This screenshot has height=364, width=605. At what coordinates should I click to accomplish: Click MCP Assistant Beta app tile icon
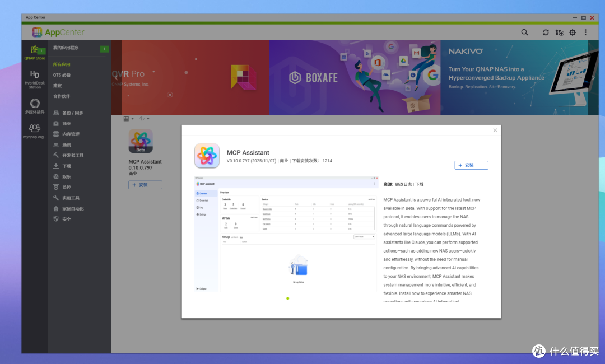pos(141,141)
